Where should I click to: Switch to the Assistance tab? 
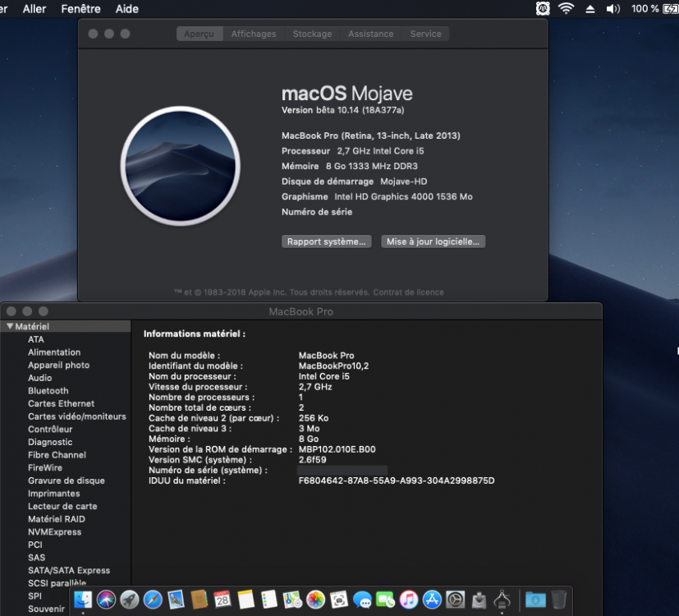click(370, 34)
